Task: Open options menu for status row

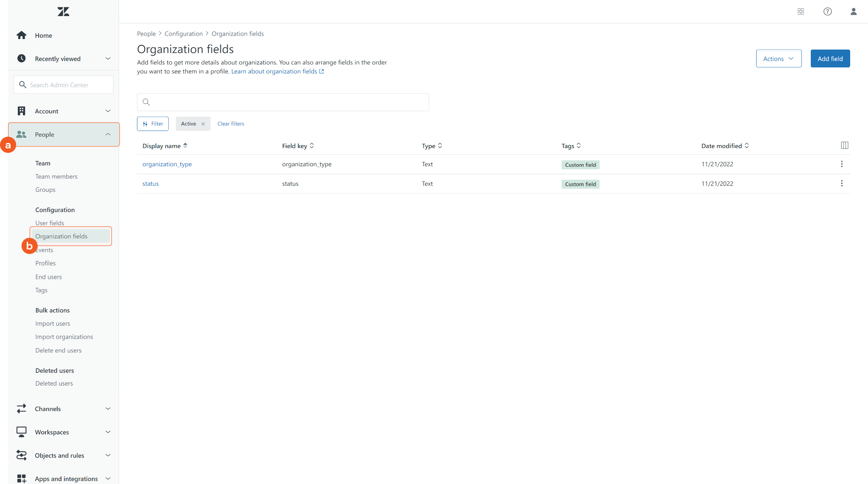Action: (x=841, y=184)
